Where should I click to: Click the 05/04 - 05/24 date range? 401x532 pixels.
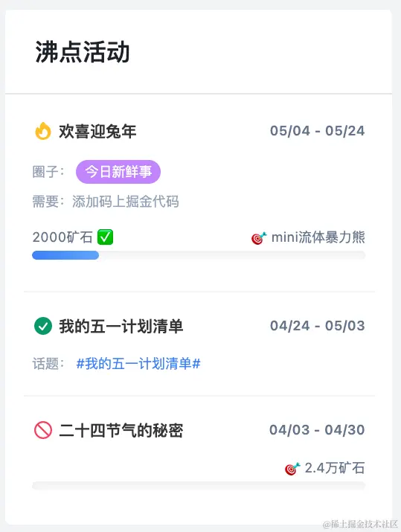[x=317, y=131]
